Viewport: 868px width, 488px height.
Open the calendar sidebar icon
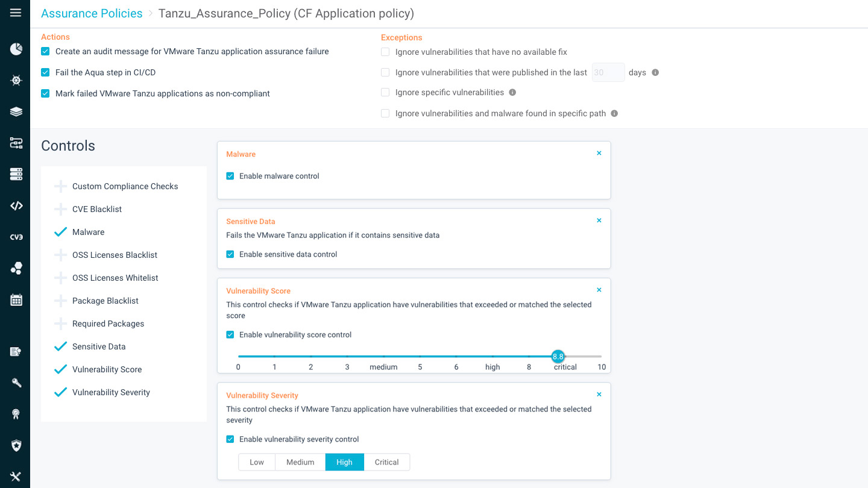coord(16,299)
